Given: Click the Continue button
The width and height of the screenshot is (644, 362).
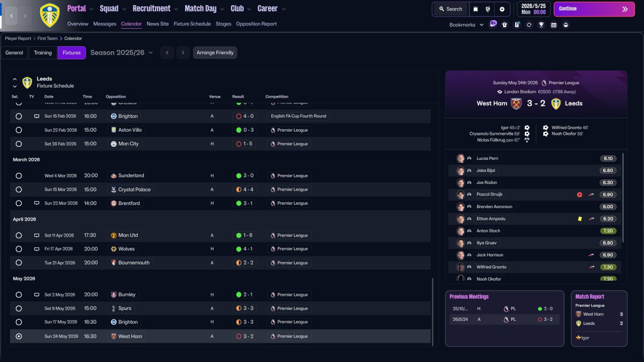Looking at the screenshot, I should coord(594,9).
